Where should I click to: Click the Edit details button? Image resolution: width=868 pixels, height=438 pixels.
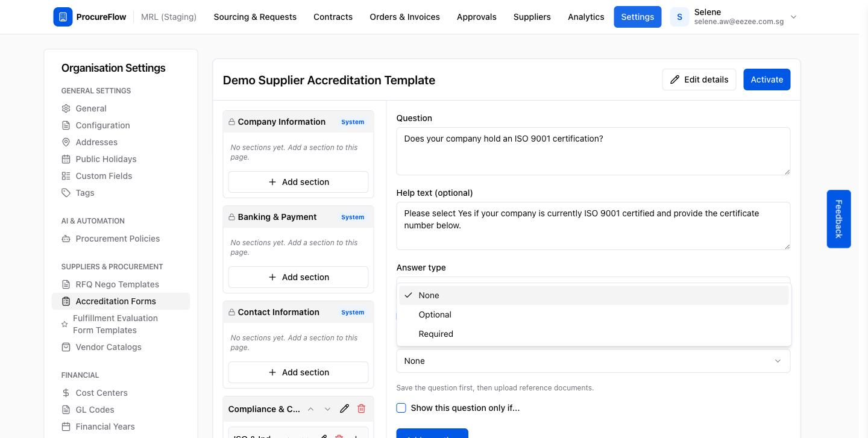click(699, 80)
